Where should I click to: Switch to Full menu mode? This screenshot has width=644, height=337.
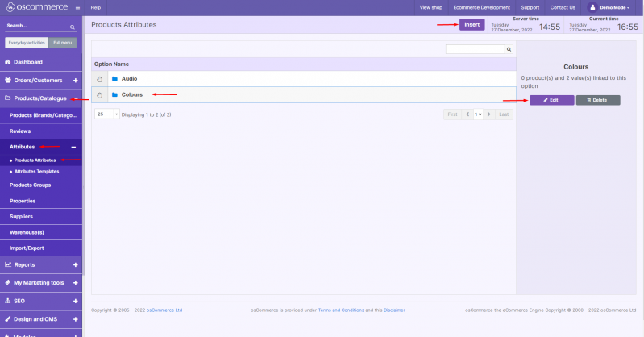61,42
